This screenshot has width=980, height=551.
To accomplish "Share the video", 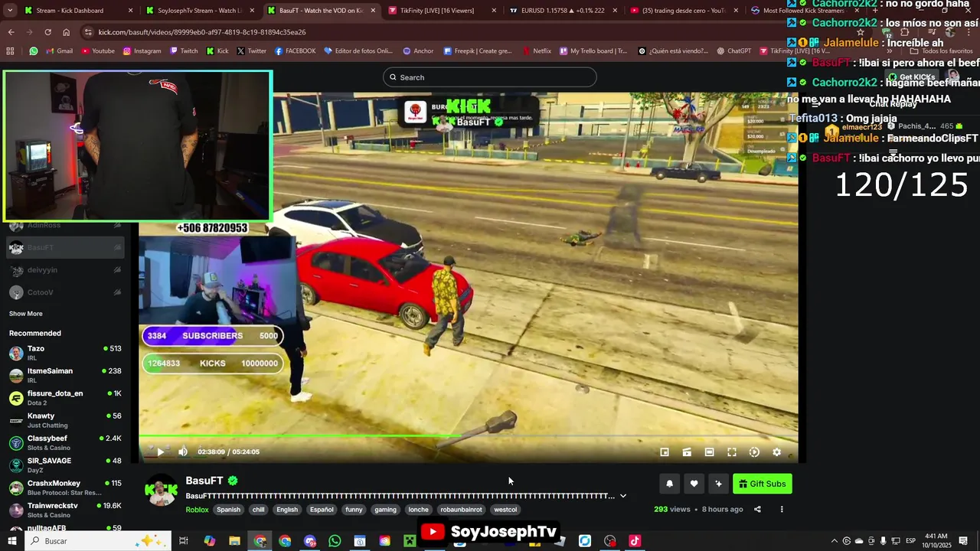I will 757,510.
